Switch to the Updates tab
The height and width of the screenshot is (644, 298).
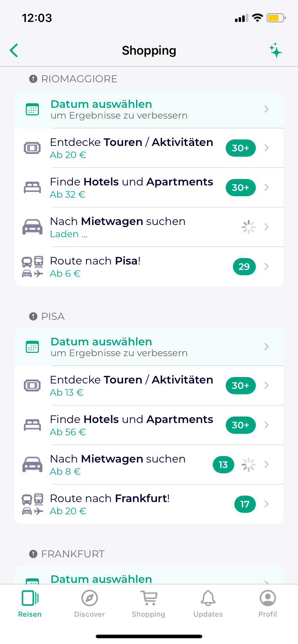208,604
